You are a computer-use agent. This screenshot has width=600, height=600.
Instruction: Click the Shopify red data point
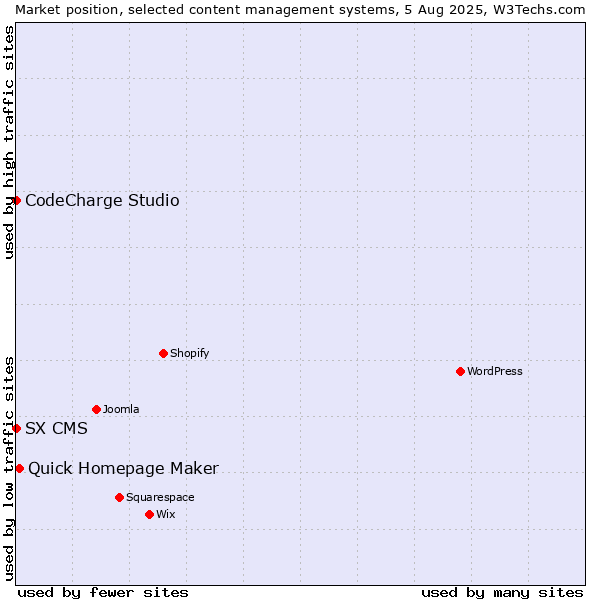pyautogui.click(x=163, y=353)
